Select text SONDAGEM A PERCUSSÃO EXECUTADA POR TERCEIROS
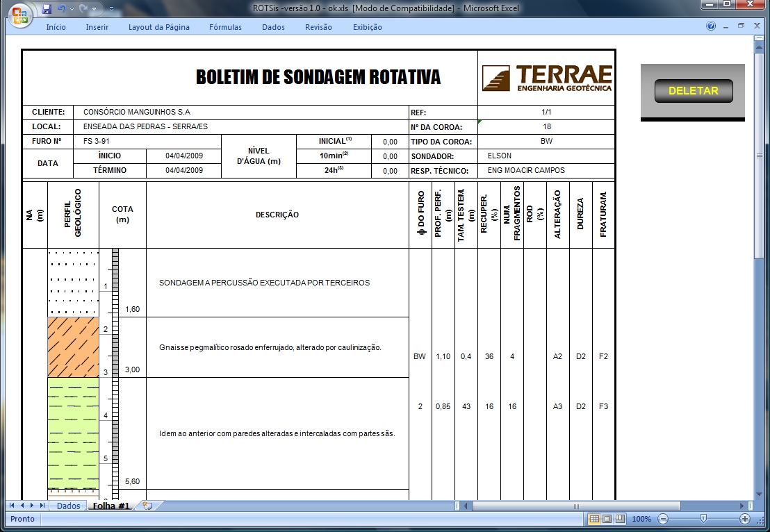The height and width of the screenshot is (532, 770). pyautogui.click(x=264, y=283)
